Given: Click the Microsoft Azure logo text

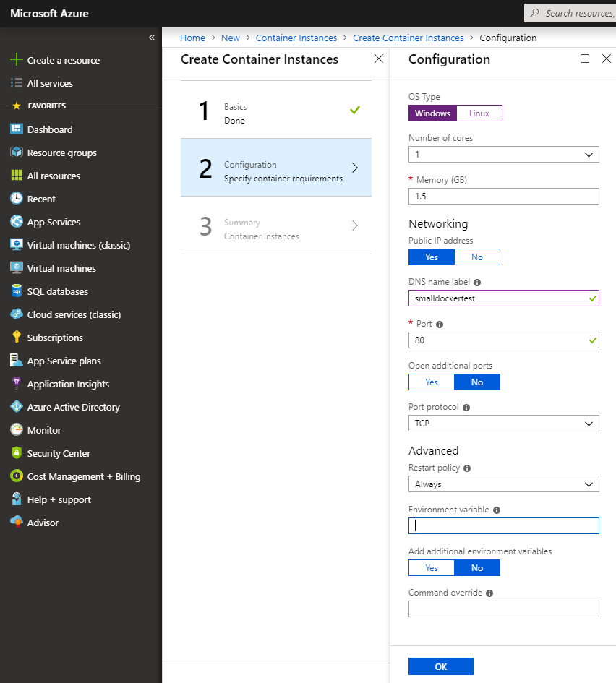Looking at the screenshot, I should 49,14.
